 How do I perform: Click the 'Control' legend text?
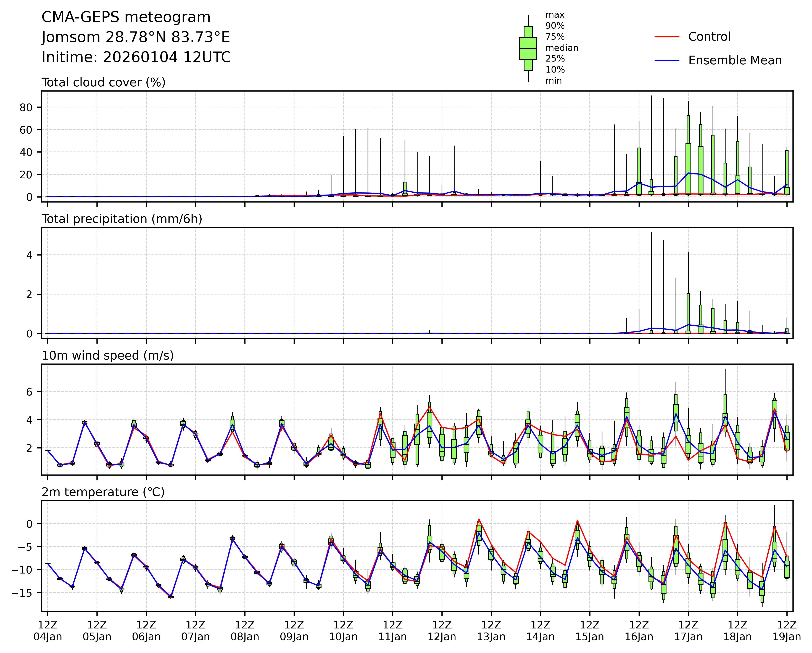coord(709,37)
